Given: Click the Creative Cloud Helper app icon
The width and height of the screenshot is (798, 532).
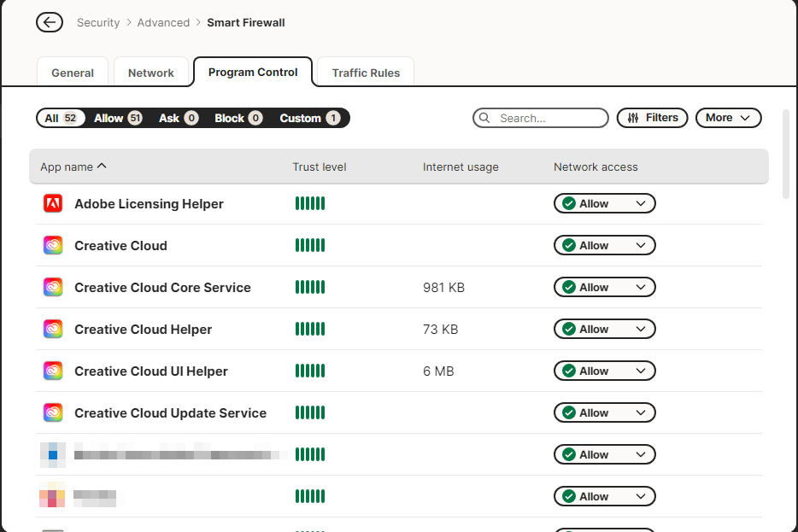Looking at the screenshot, I should pyautogui.click(x=53, y=330).
